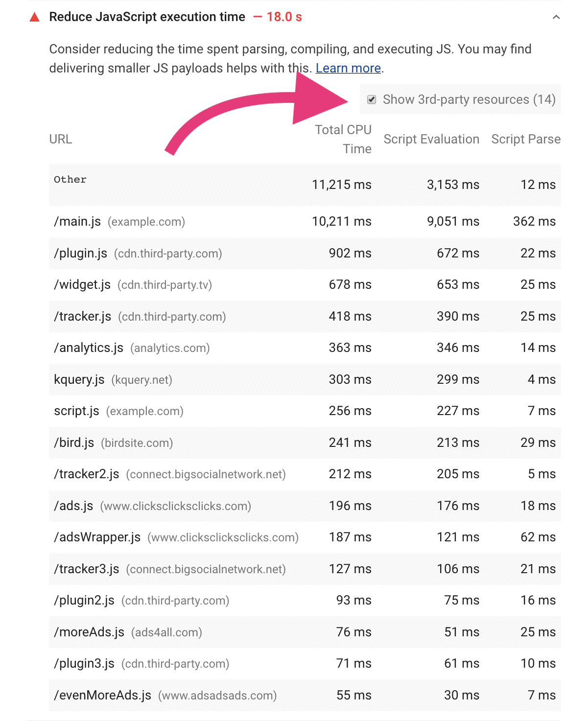Sort by the Total CPU Time column
This screenshot has width=588, height=721.
(x=343, y=139)
